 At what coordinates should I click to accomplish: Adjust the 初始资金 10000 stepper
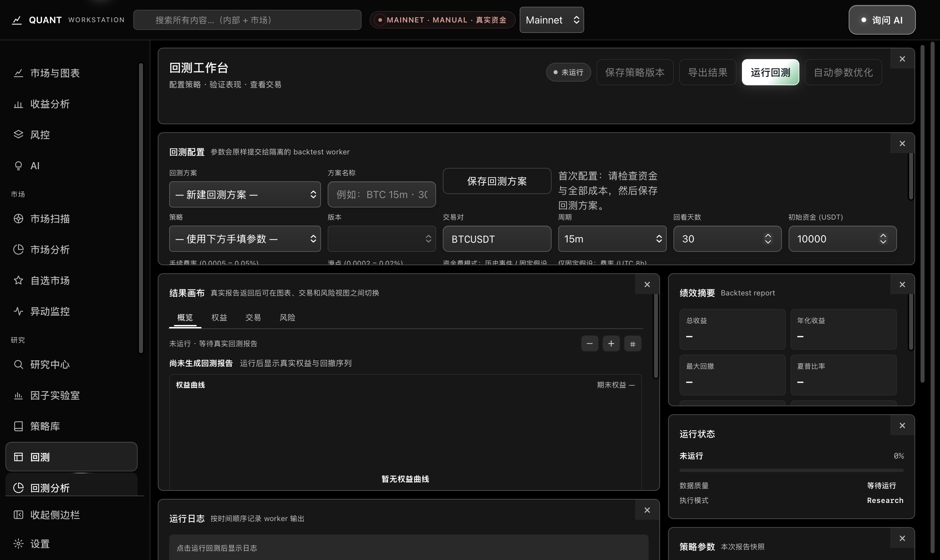883,238
